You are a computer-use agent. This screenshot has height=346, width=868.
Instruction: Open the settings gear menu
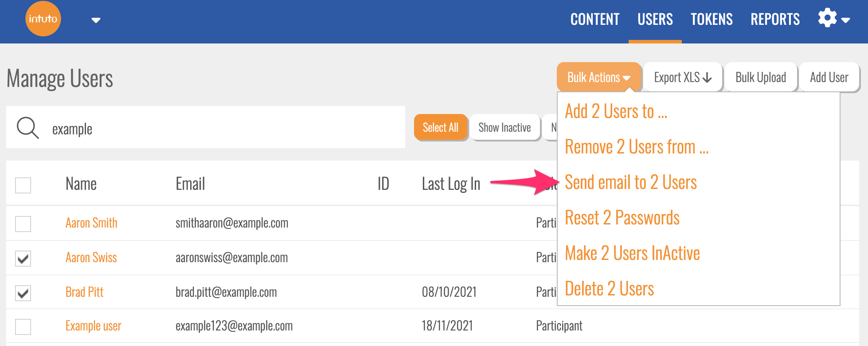(x=833, y=19)
